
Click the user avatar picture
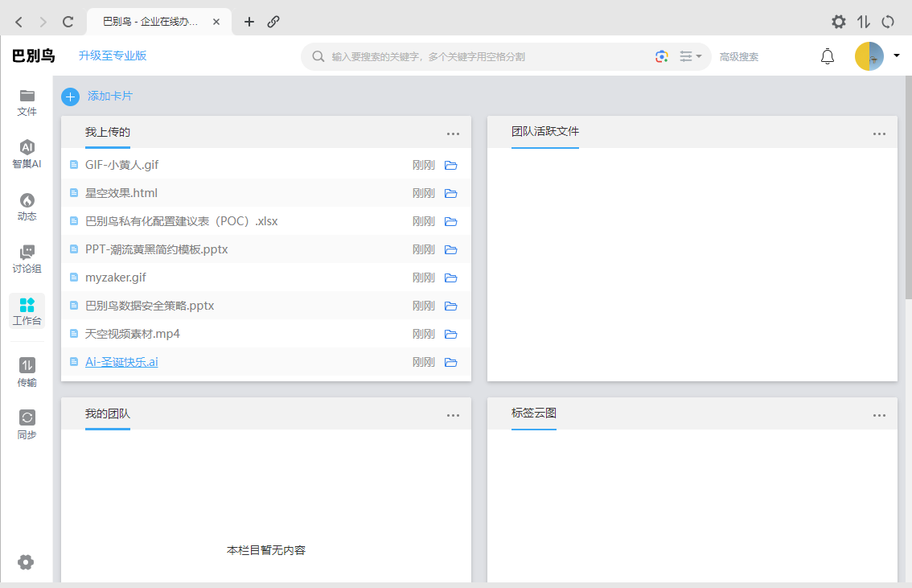pos(869,56)
